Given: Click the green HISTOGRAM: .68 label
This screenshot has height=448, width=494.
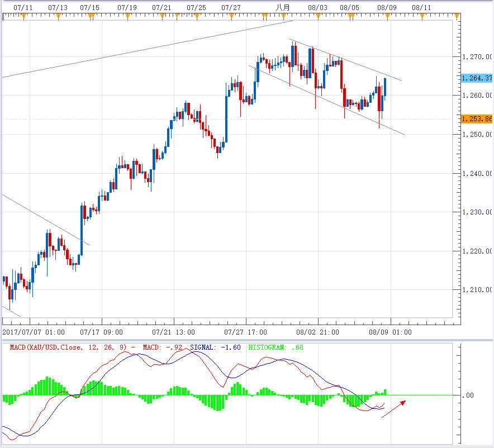Looking at the screenshot, I should point(275,347).
